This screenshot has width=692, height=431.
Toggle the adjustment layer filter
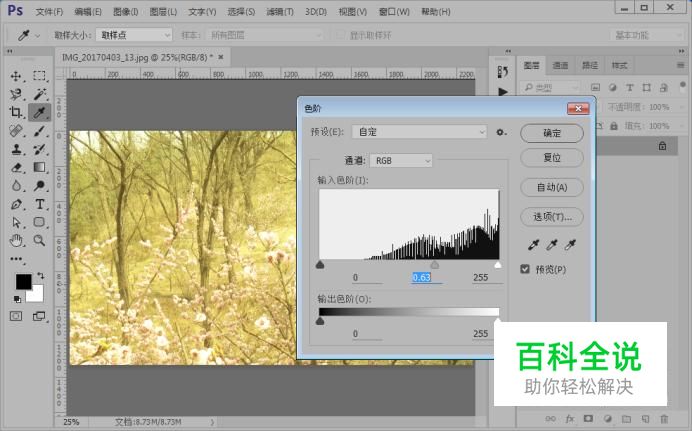tap(613, 87)
